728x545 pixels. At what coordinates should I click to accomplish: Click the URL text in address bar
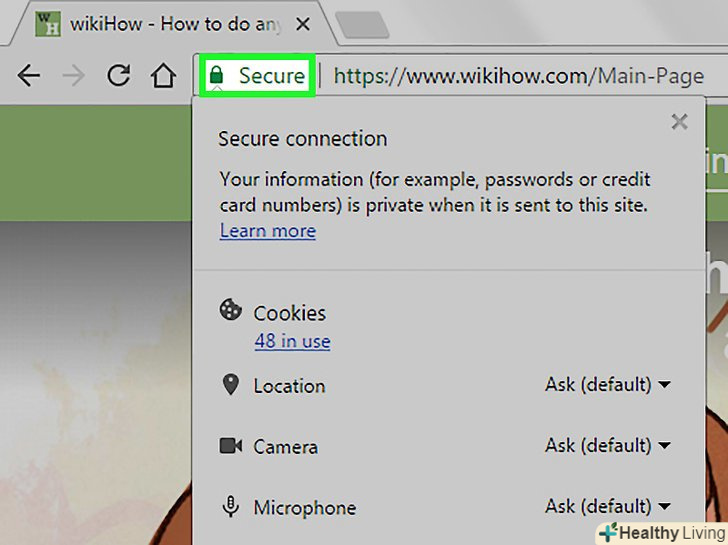coord(519,76)
